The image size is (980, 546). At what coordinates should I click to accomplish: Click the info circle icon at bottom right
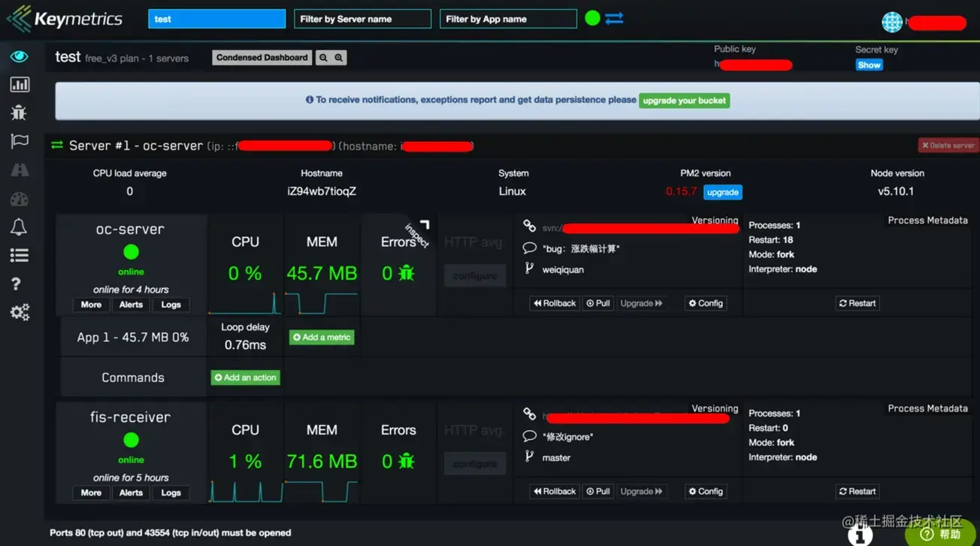pyautogui.click(x=861, y=535)
